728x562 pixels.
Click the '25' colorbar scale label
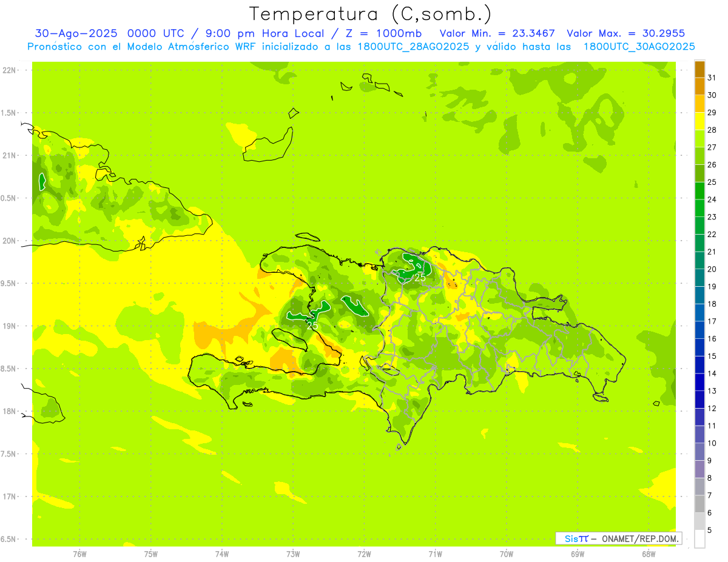tap(712, 182)
